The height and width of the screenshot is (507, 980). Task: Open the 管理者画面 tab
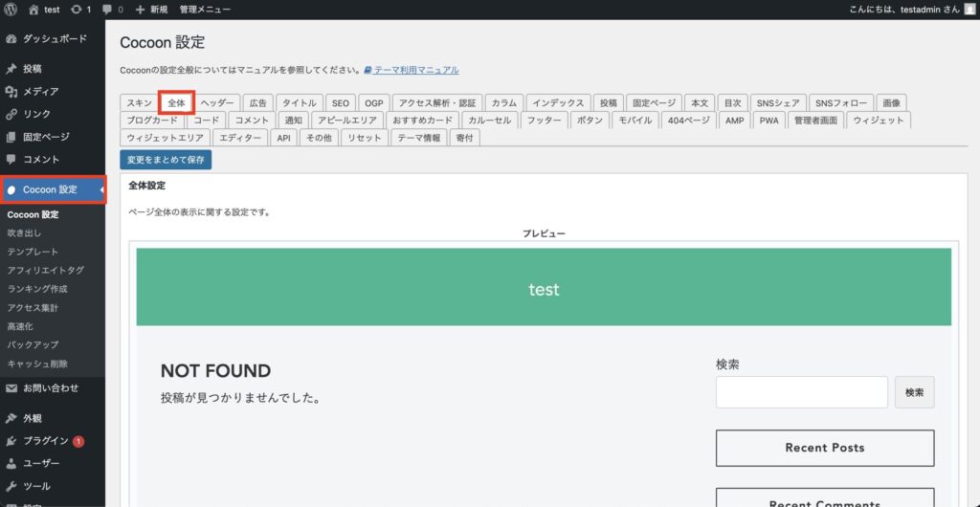click(815, 121)
